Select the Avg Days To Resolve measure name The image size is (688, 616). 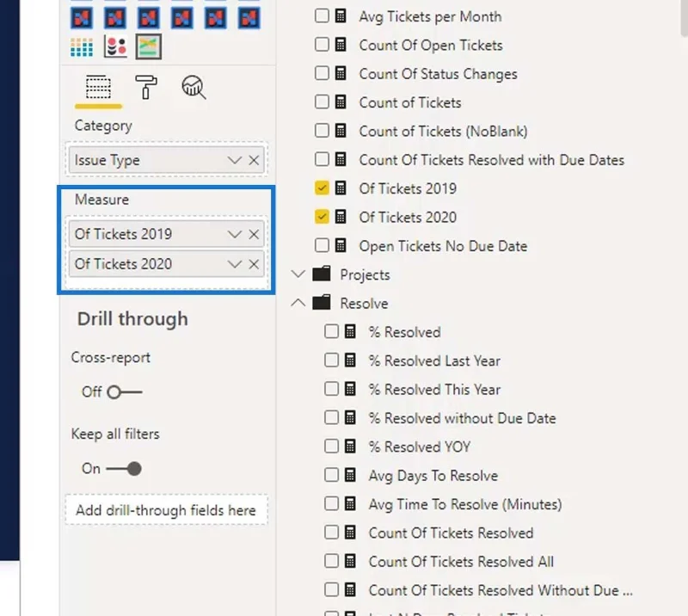click(433, 476)
